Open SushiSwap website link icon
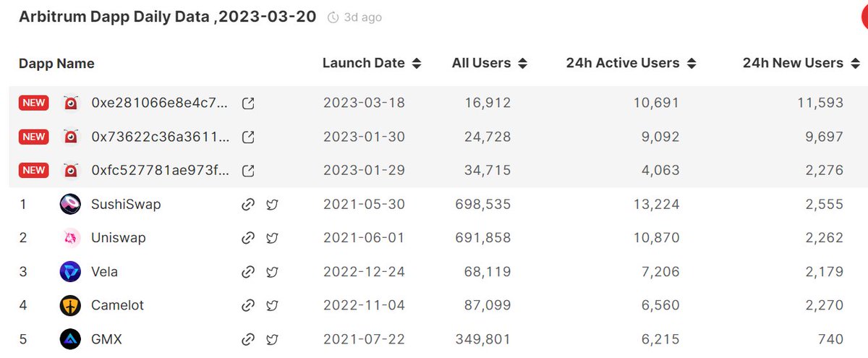Screen dimensions: 868x358 tap(248, 205)
